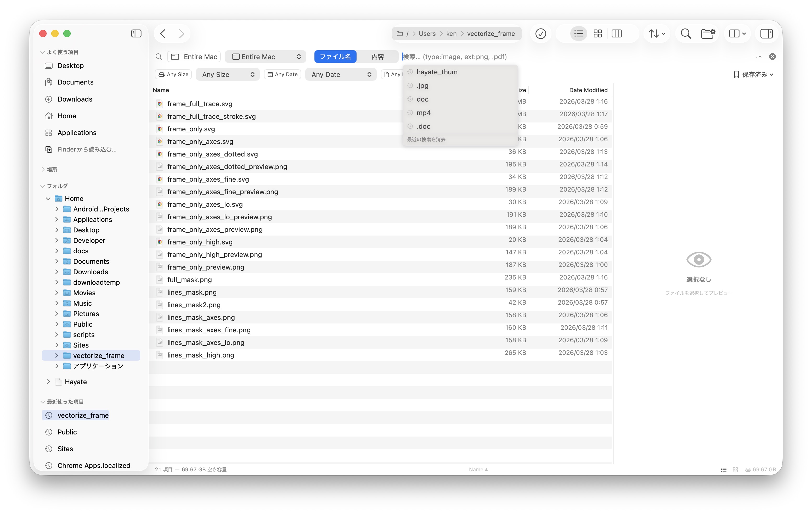Open Desktop in favorites sidebar
This screenshot has height=514, width=812.
coord(91,65)
